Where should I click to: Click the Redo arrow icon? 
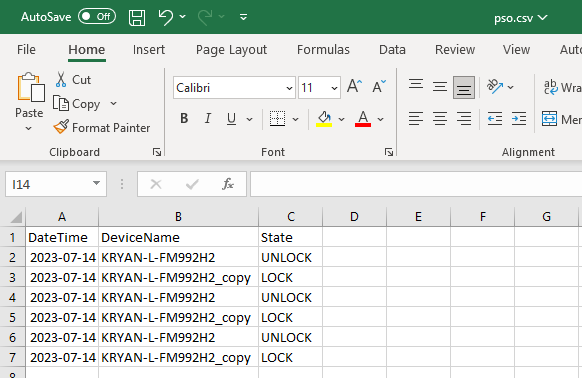(205, 17)
